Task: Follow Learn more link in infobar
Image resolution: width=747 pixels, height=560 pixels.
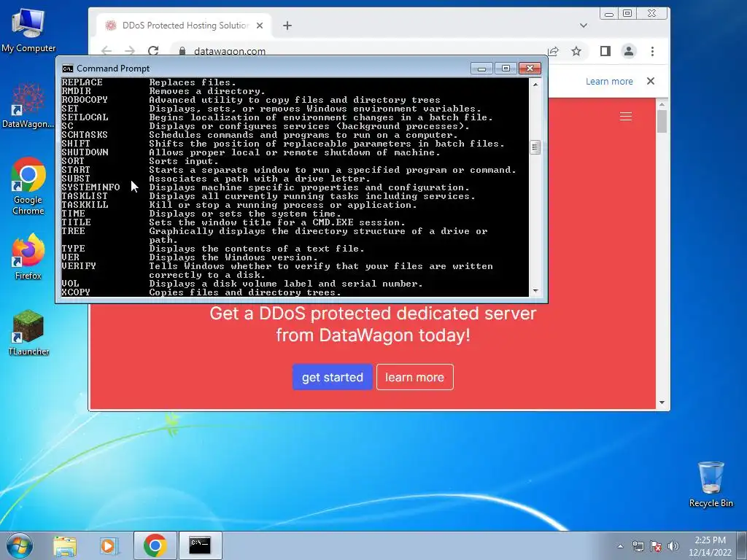Action: [x=609, y=82]
